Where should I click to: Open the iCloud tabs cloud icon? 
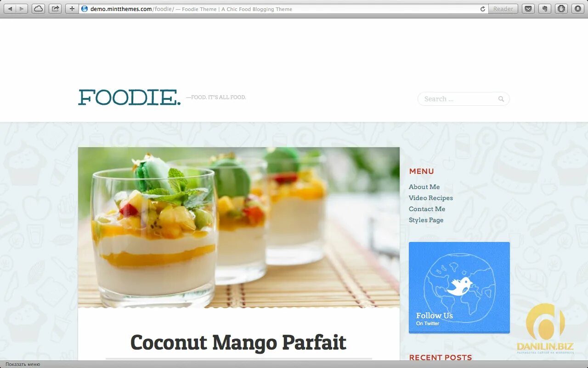(39, 9)
